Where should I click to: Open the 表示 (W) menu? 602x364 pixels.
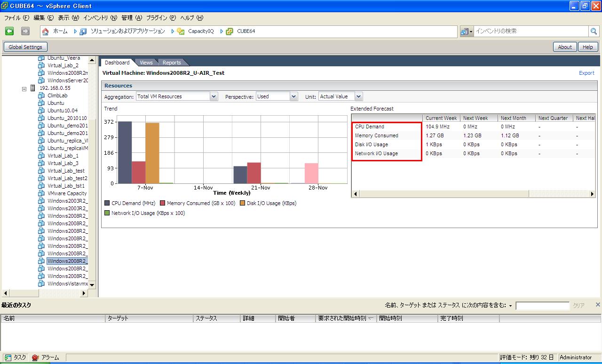click(69, 18)
